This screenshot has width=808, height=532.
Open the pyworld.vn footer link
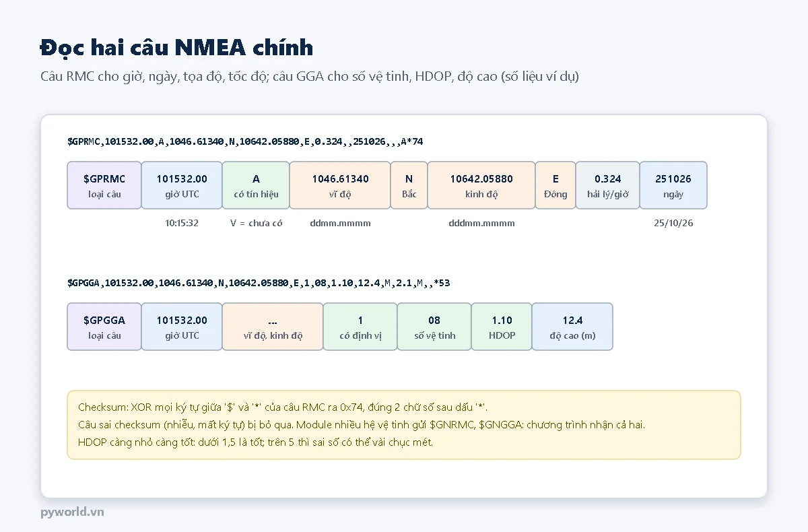[72, 512]
